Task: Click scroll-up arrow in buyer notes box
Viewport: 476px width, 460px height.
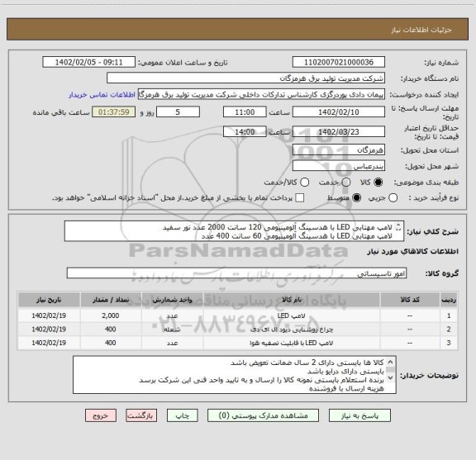Action: point(390,362)
